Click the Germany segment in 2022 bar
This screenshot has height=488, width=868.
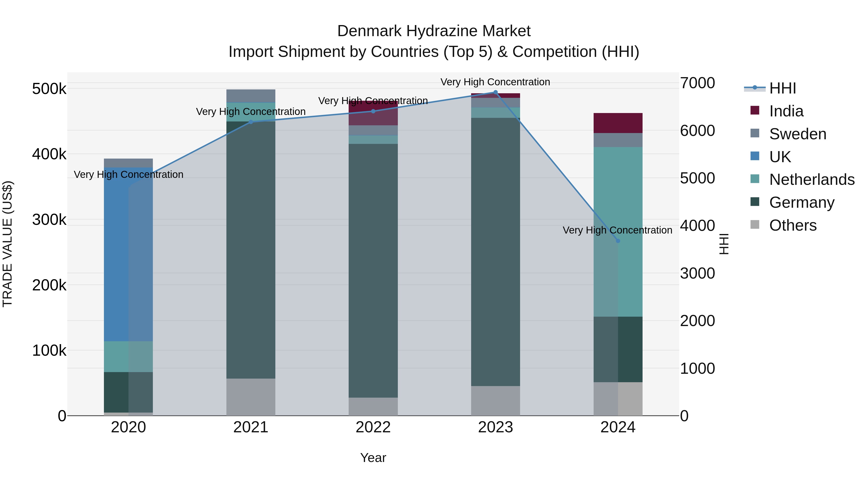[373, 271]
